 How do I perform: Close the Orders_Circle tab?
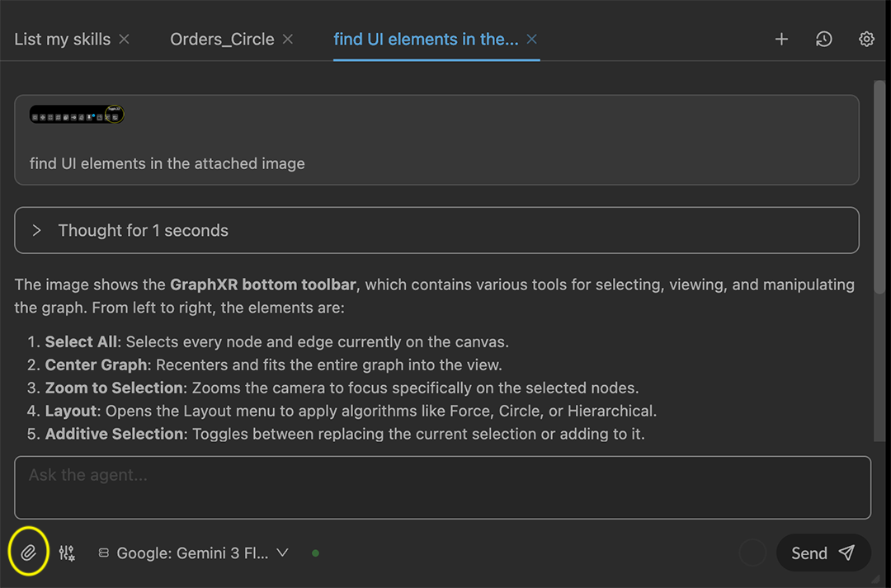click(x=288, y=40)
